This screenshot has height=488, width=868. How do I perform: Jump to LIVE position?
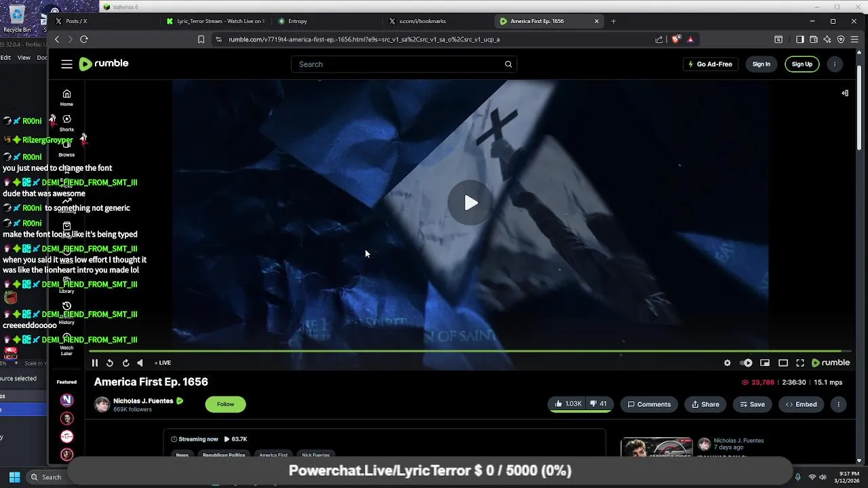coord(163,363)
